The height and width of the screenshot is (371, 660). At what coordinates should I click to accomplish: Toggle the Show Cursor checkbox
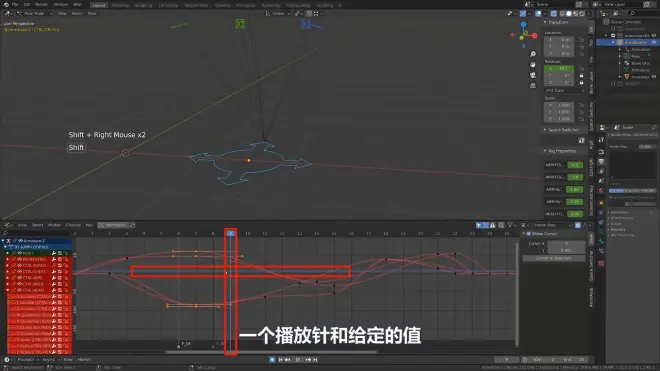click(529, 234)
